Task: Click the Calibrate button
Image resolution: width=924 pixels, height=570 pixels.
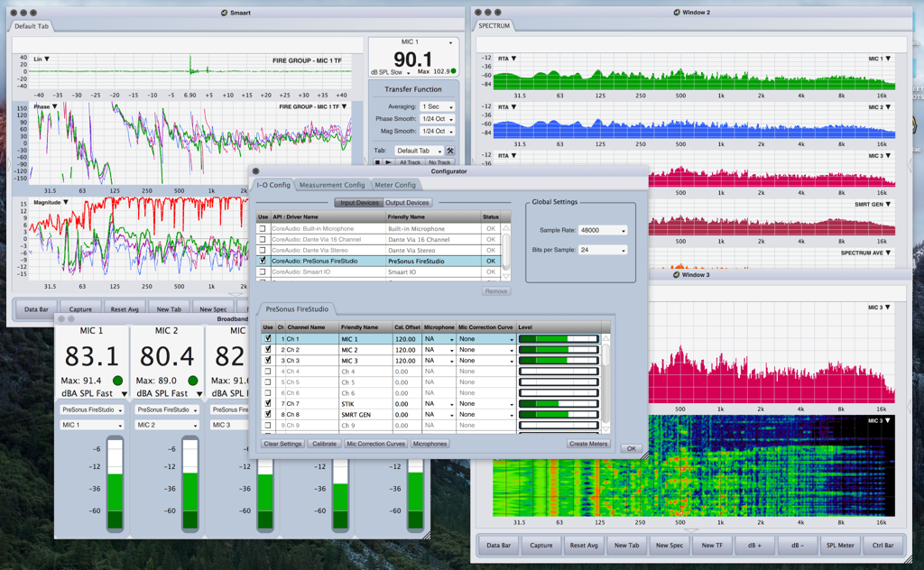Action: 325,444
